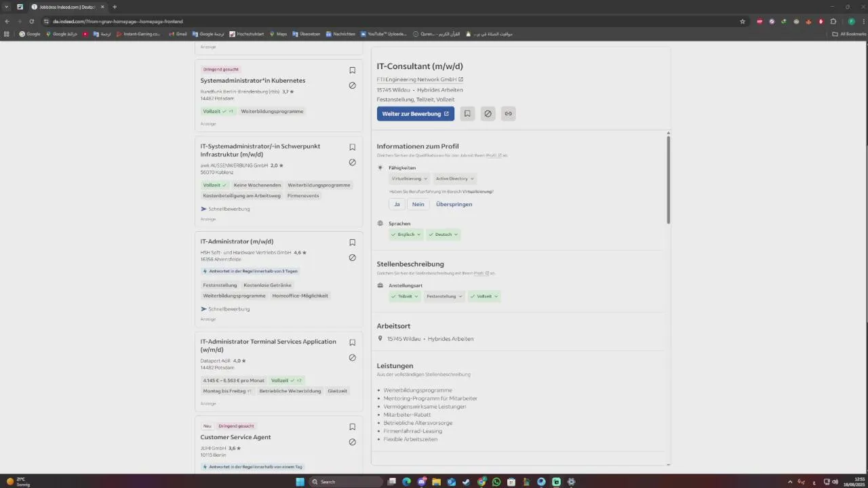Open File Explorer from the taskbar
This screenshot has width=868, height=488.
437,482
